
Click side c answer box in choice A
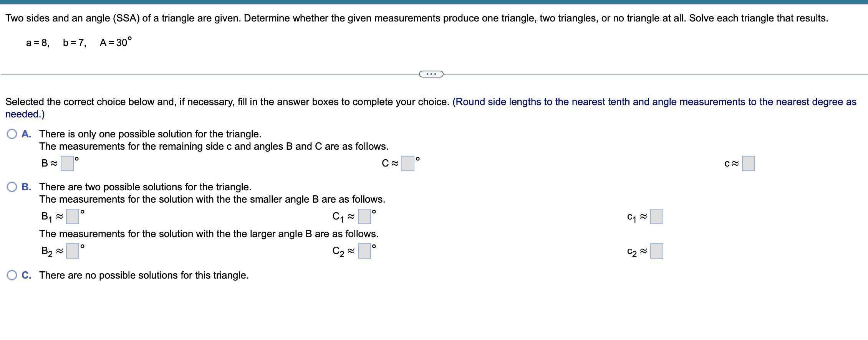748,163
